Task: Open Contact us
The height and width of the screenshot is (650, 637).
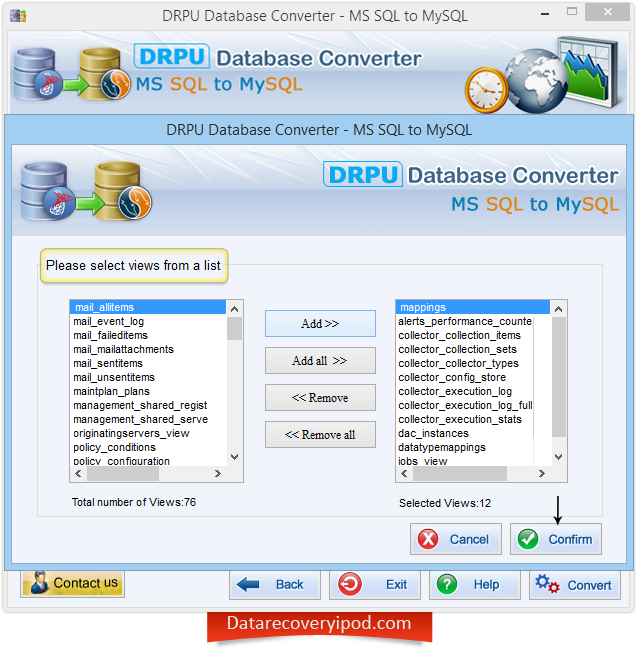Action: point(73,583)
